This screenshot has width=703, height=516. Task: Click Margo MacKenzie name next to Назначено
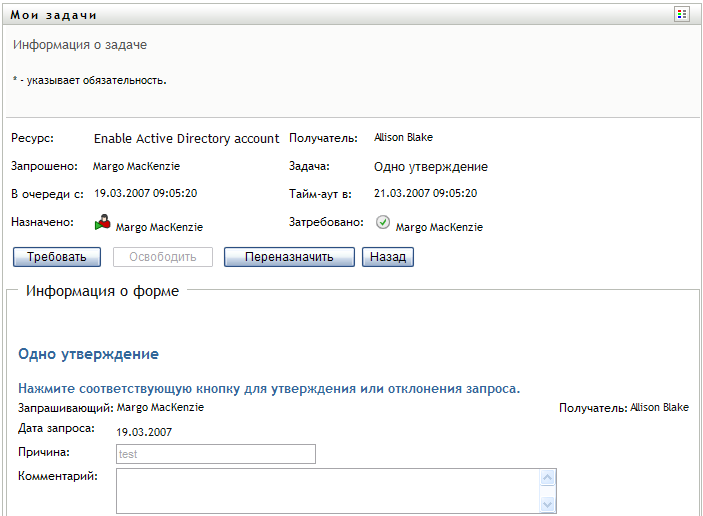[159, 227]
